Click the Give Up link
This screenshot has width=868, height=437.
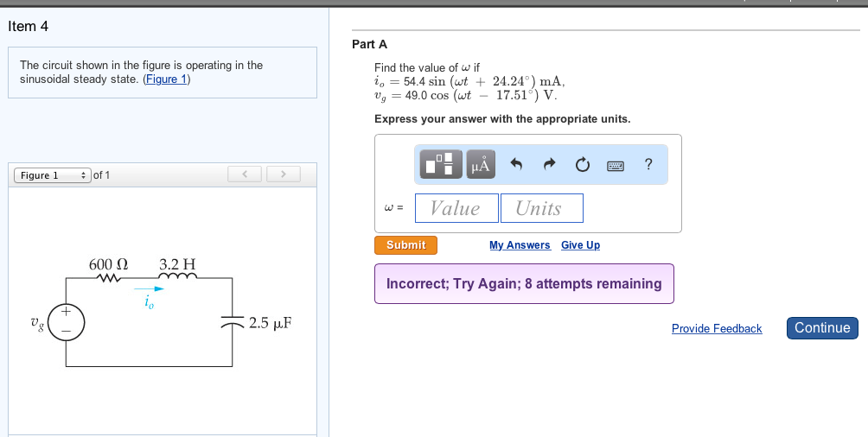(580, 245)
